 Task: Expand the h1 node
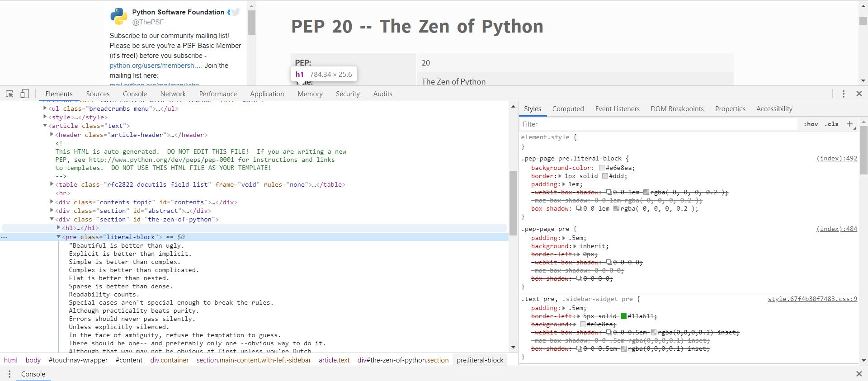pos(58,227)
